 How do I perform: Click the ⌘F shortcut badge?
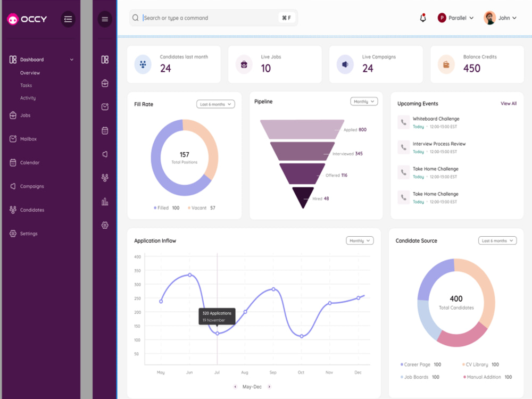pyautogui.click(x=286, y=18)
